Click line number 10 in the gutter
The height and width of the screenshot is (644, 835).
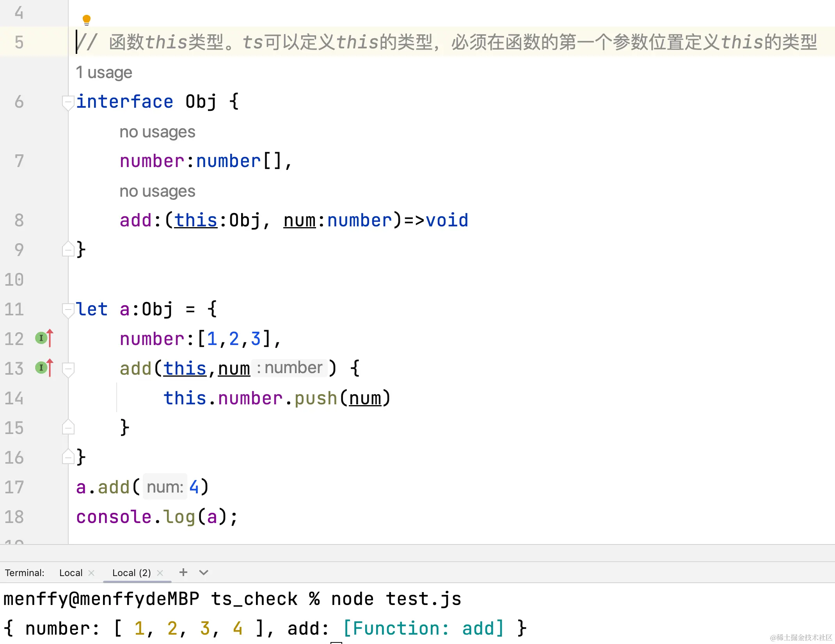point(14,280)
